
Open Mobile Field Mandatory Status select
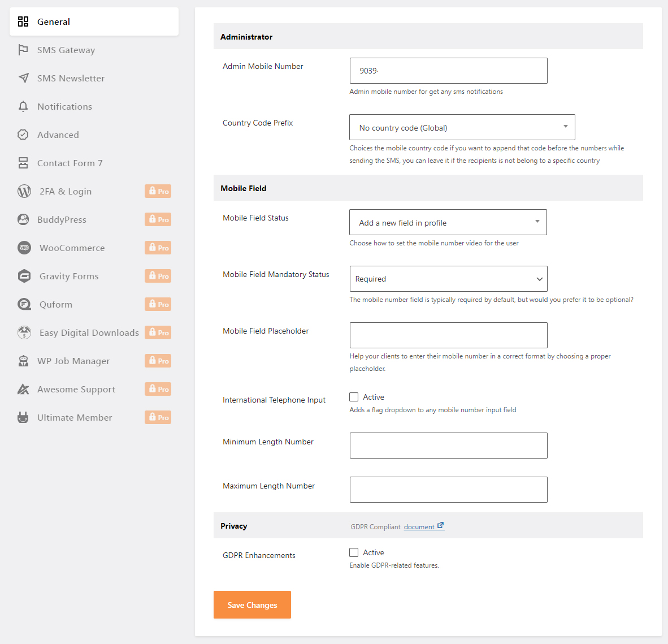point(448,279)
